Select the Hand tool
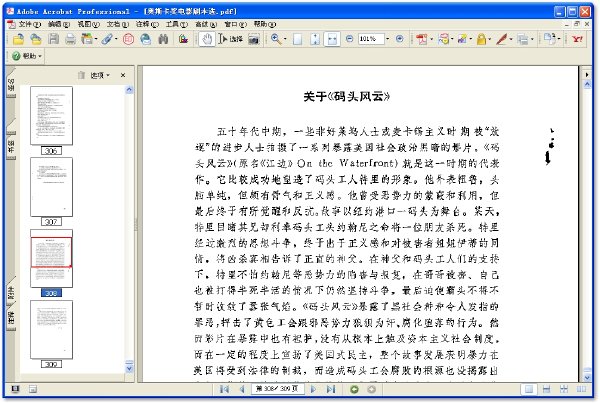The image size is (600, 404). (x=207, y=39)
